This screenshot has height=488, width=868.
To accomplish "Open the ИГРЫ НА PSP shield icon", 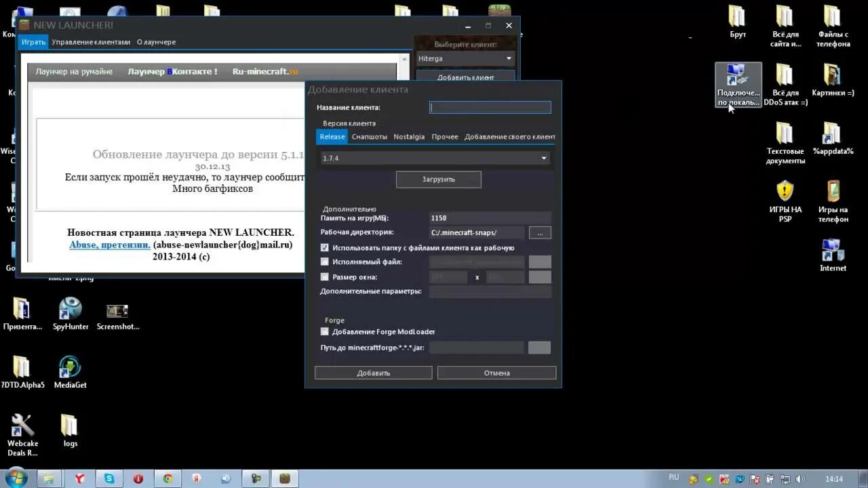I will 785,201.
